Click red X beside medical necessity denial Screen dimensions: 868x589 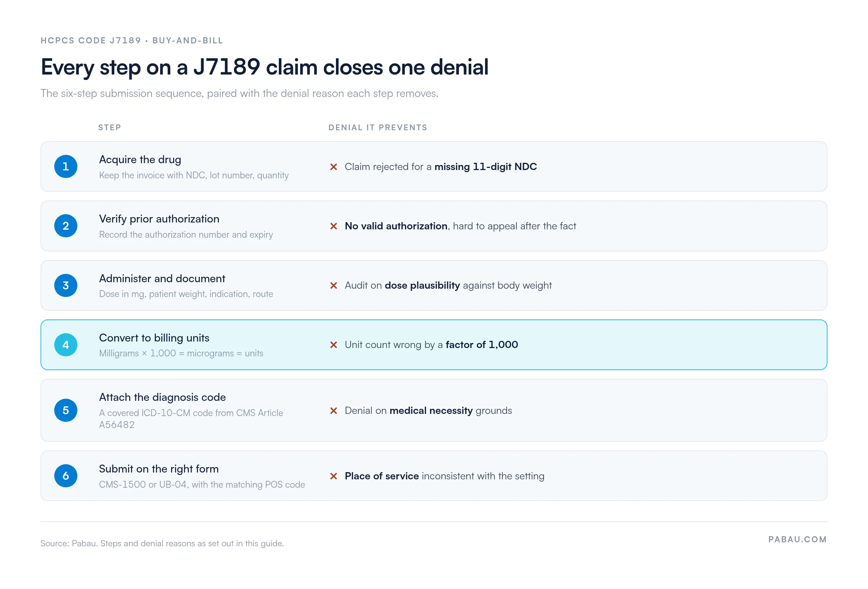tap(334, 411)
